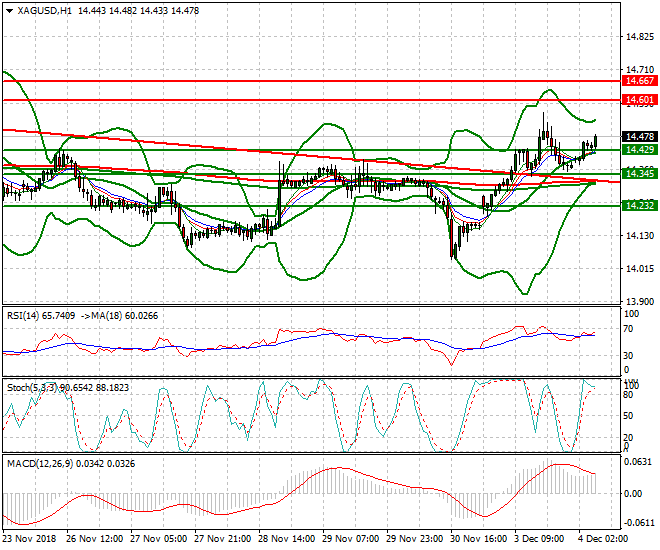The height and width of the screenshot is (550, 660).
Task: Click the Stoch(5,3,3) indicator label
Action: (x=33, y=388)
